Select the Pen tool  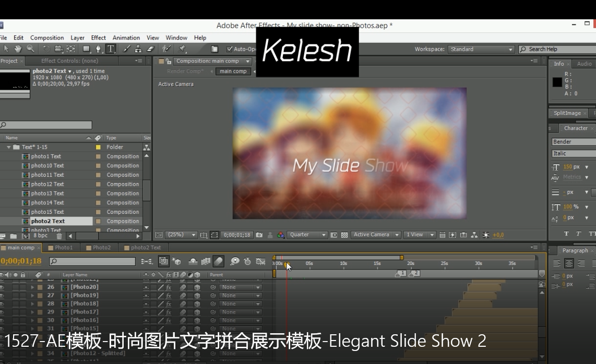pos(99,48)
